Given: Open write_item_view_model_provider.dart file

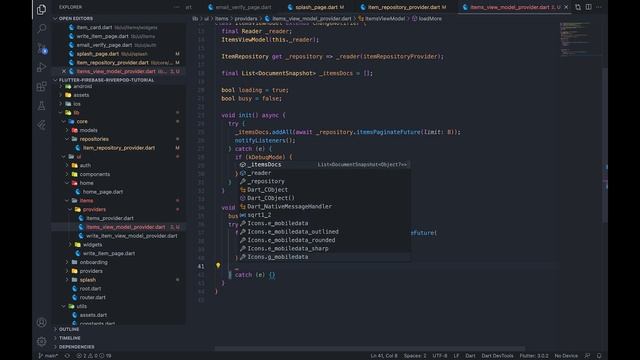Looking at the screenshot, I should tap(131, 236).
